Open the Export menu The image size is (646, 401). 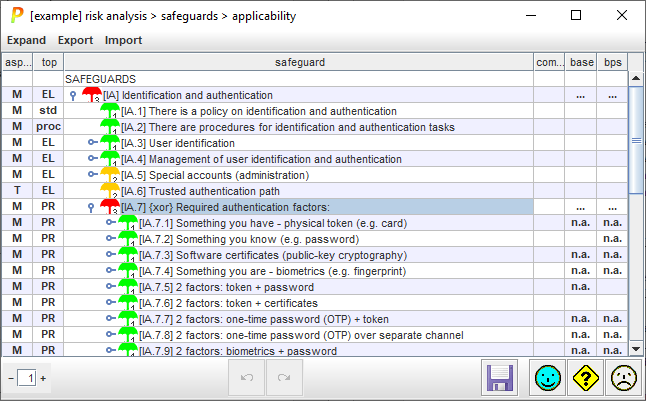pos(75,40)
